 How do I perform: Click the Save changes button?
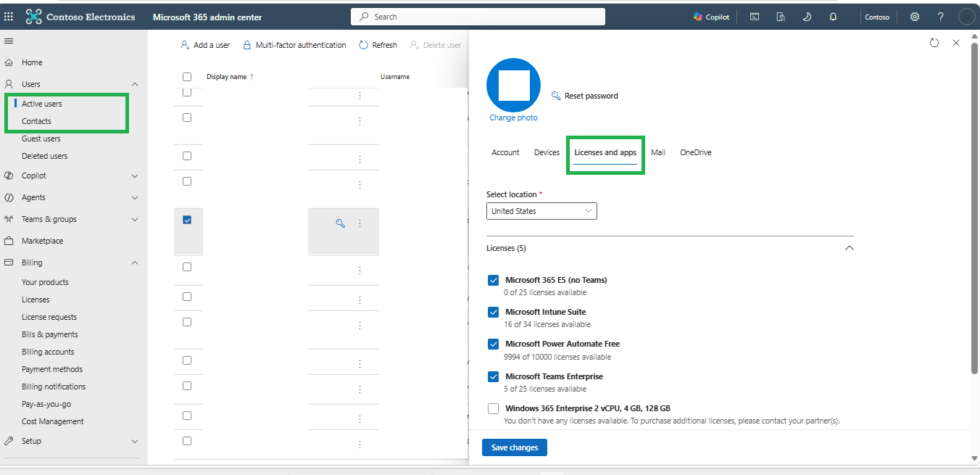[515, 447]
